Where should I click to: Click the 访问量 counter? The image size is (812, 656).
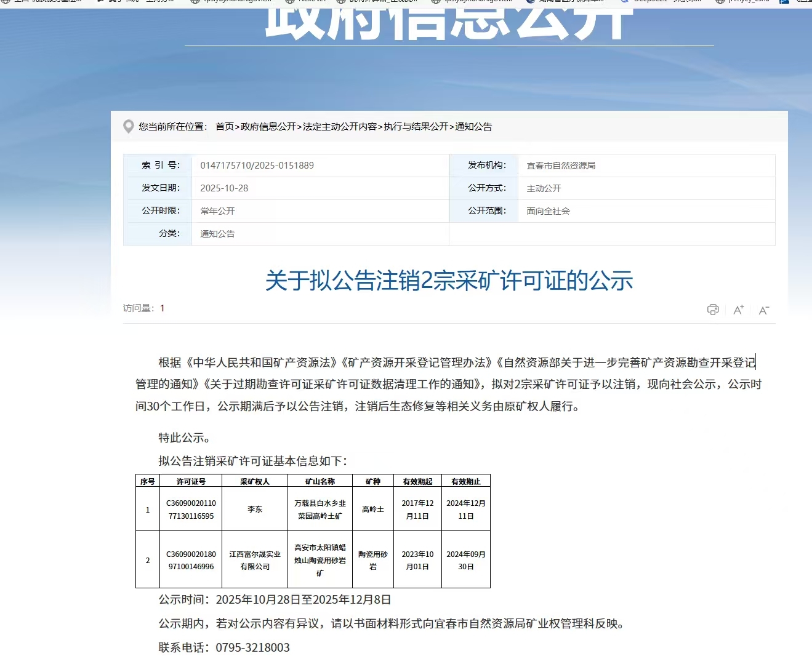click(x=143, y=308)
